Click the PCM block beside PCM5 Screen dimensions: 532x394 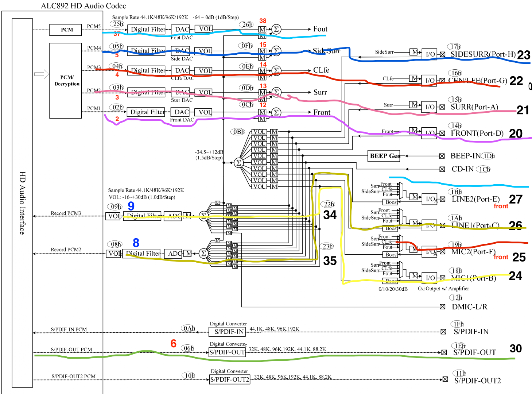(x=66, y=30)
